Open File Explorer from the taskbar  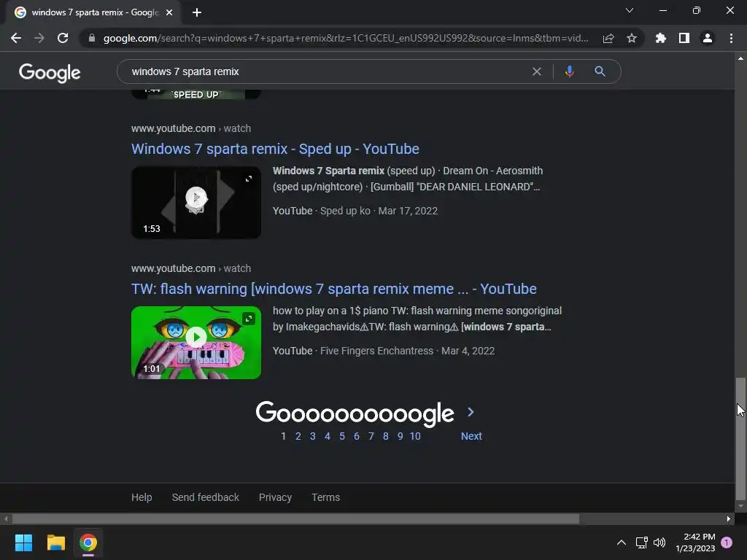[55, 542]
